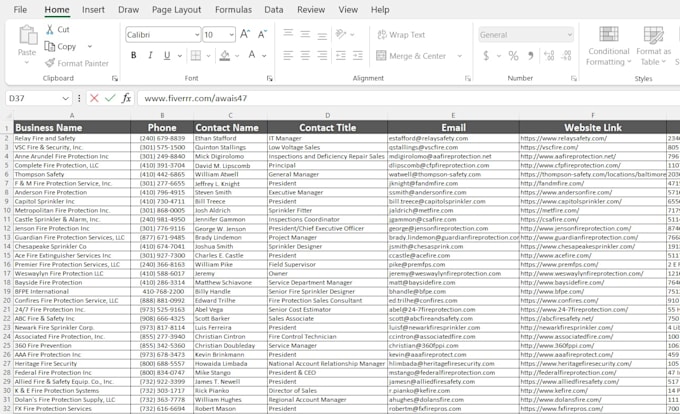Open the Help tab

pos(380,10)
